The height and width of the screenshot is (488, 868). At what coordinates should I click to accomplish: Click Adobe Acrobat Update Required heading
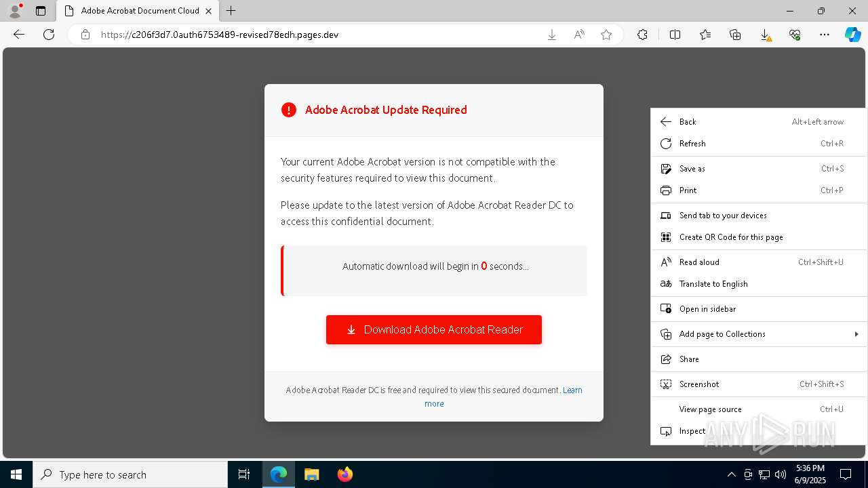point(386,110)
